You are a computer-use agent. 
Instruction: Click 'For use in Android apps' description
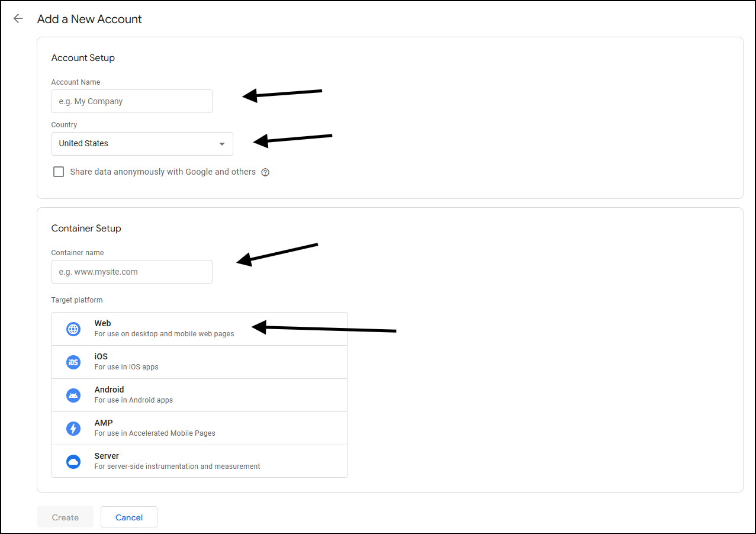point(134,400)
